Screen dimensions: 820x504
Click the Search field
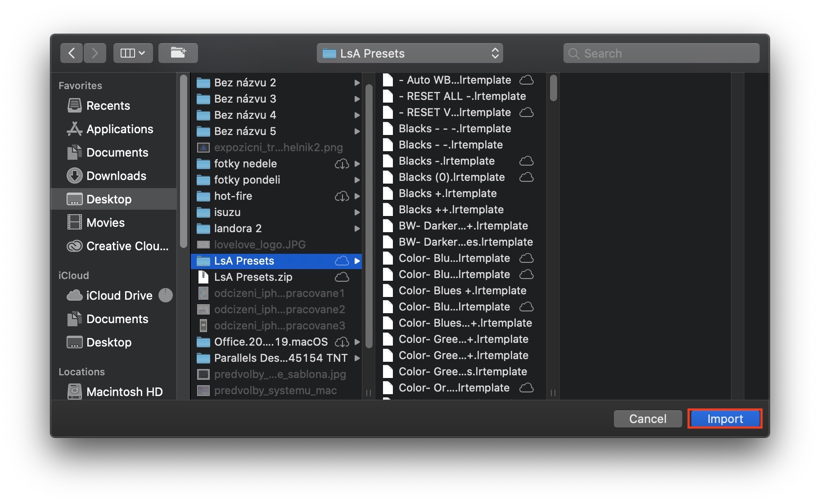tap(661, 53)
